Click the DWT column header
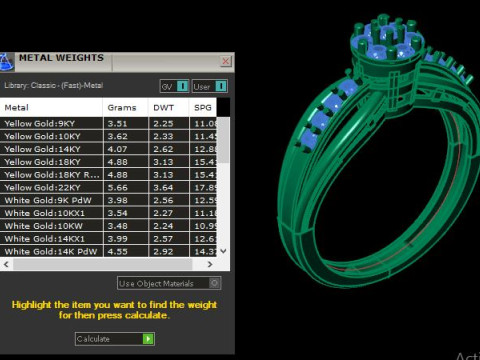This screenshot has width=480, height=360. tap(169, 107)
